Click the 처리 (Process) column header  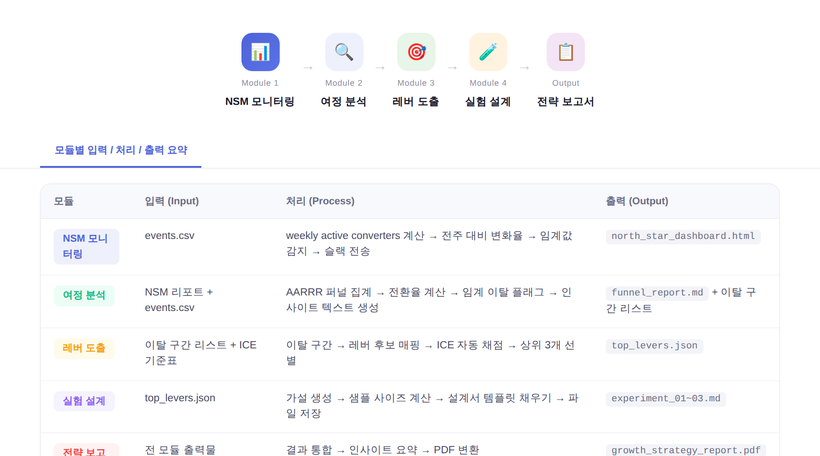320,201
